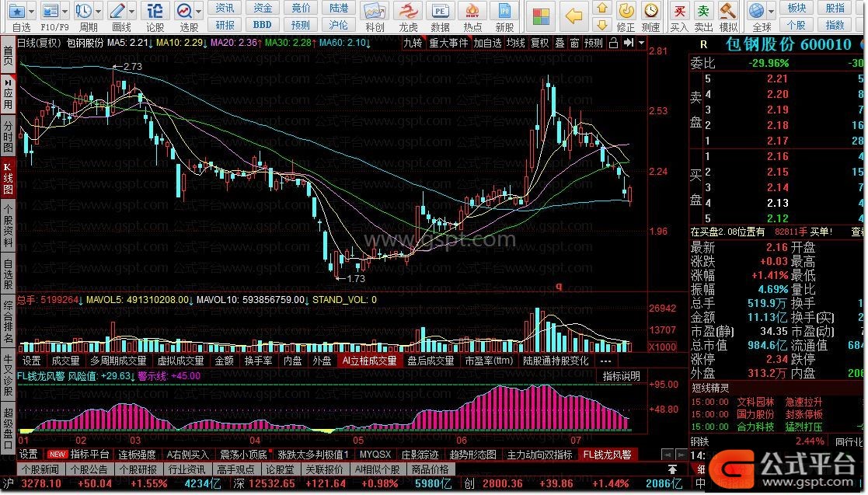This screenshot has height=495, width=868.
Task: Click the 资讯 news button
Action: pos(225,8)
